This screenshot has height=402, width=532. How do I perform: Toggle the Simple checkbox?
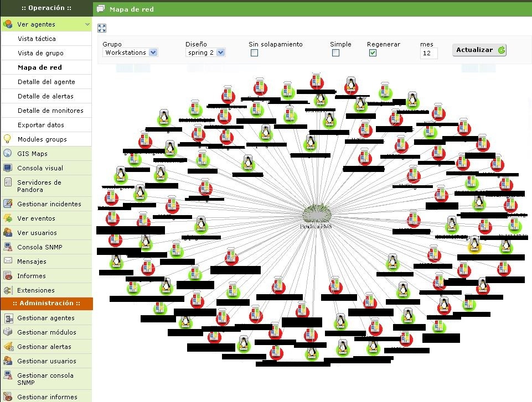(335, 53)
